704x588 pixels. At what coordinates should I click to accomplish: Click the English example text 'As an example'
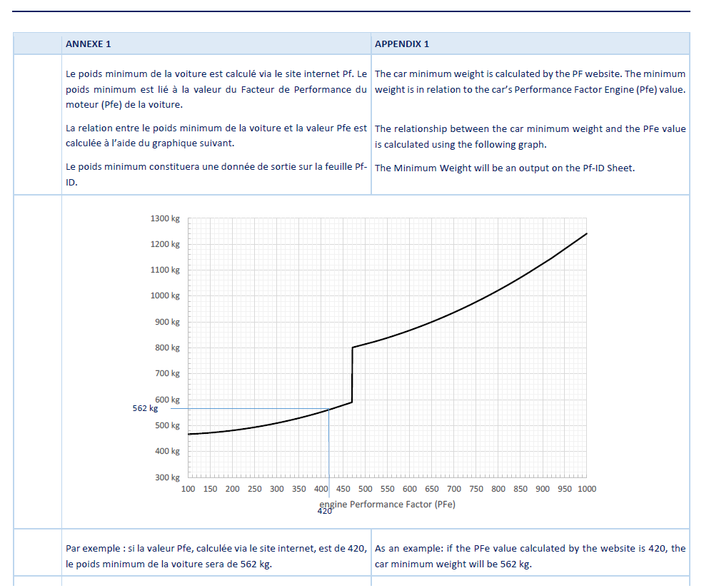(x=530, y=556)
